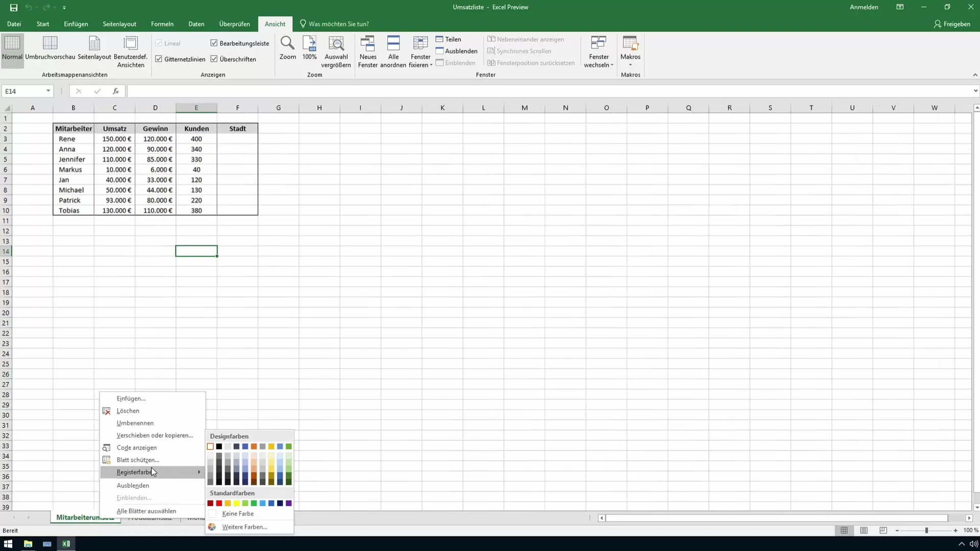Reset zoom to 100%

coord(309,48)
